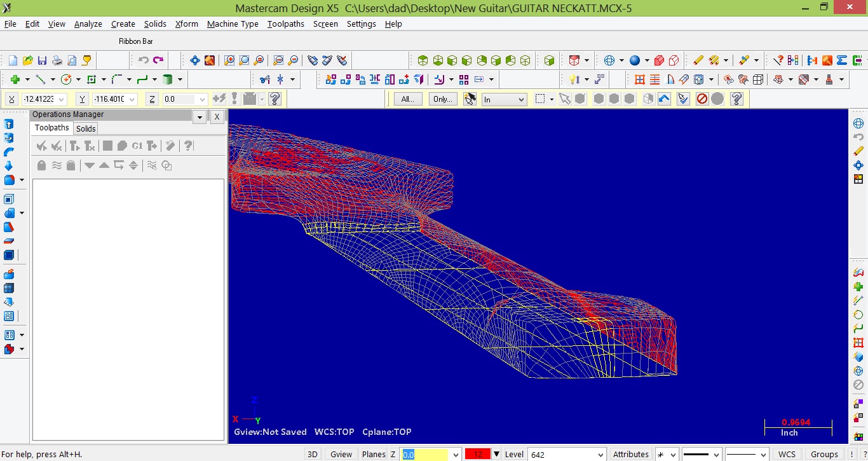This screenshot has width=868, height=461.
Task: Click the Attributes button in status bar
Action: coord(630,454)
